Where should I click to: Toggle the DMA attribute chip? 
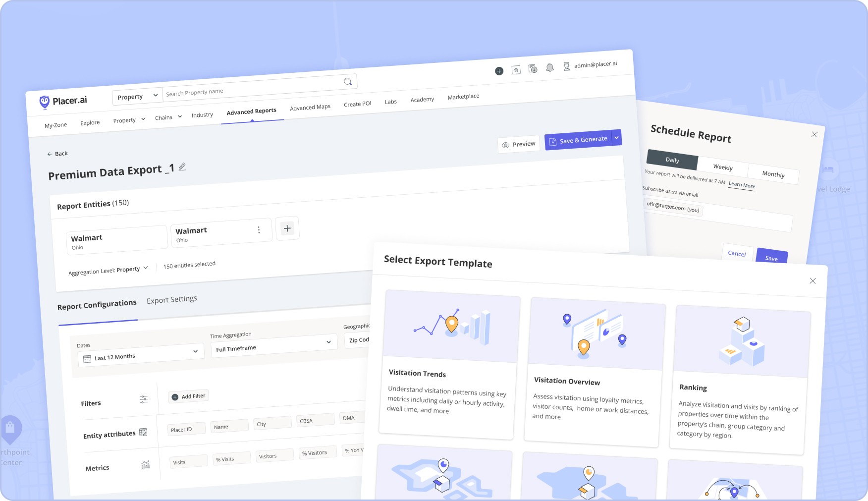click(x=353, y=417)
